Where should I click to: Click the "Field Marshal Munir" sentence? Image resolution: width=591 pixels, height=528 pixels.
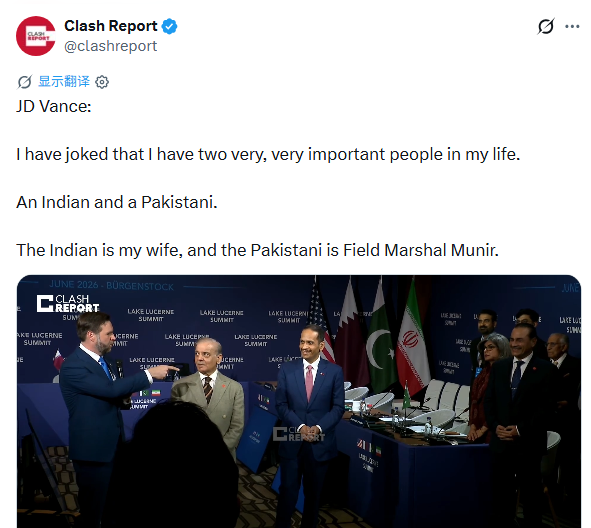(257, 250)
